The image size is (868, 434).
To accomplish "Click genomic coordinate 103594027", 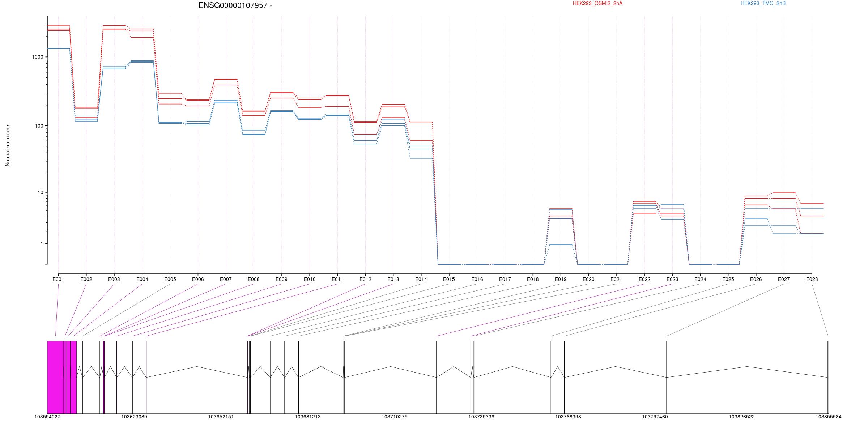I will (x=47, y=417).
